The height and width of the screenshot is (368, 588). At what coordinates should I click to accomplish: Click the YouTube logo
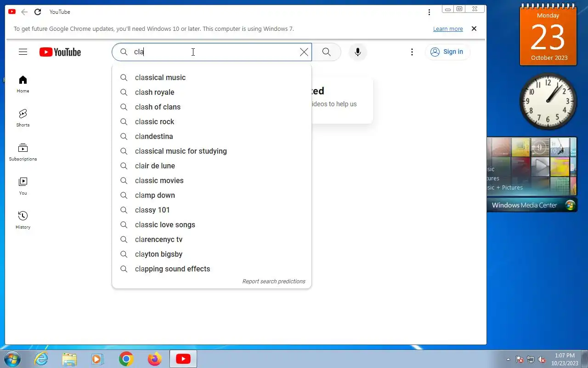(x=60, y=52)
